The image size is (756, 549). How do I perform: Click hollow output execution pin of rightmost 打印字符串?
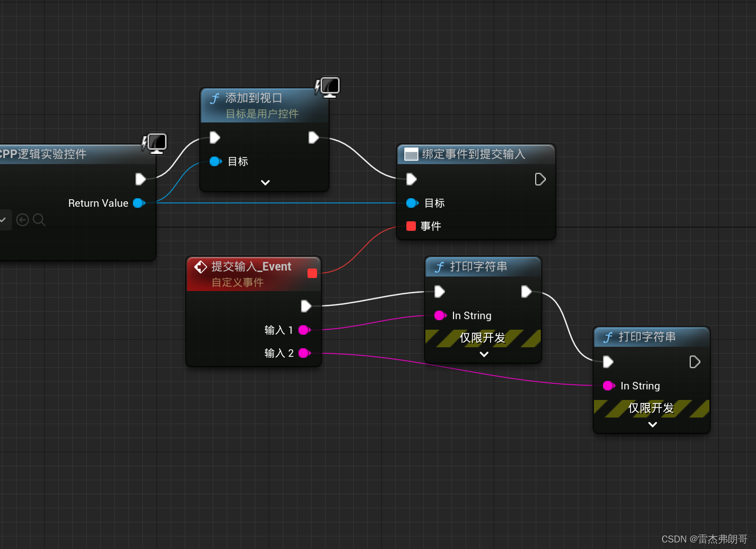coord(695,362)
